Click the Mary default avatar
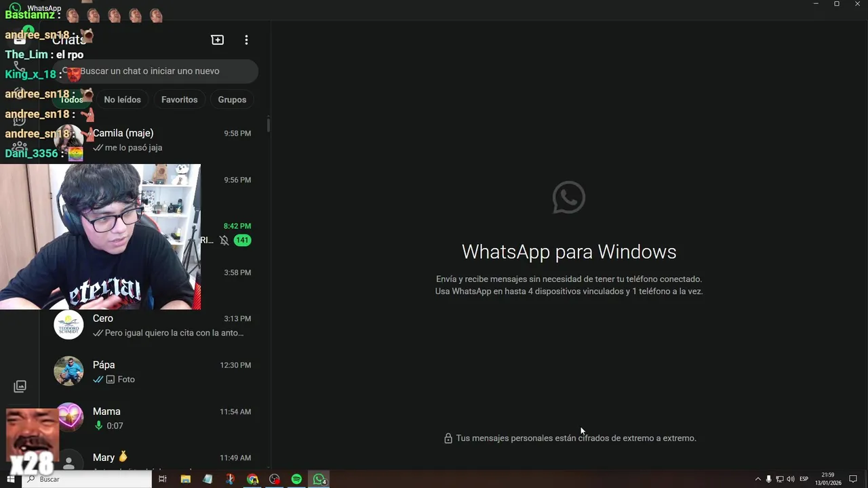The image size is (868, 488). coord(68,463)
